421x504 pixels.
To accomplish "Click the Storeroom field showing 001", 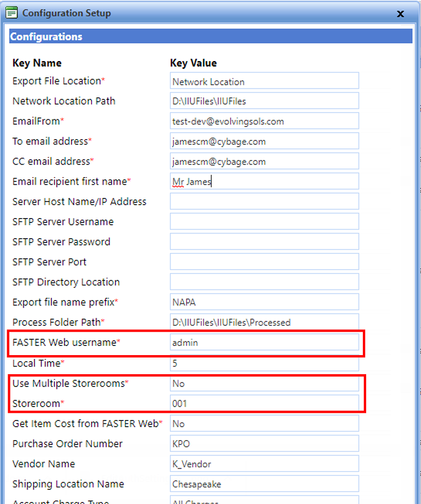I will [264, 403].
